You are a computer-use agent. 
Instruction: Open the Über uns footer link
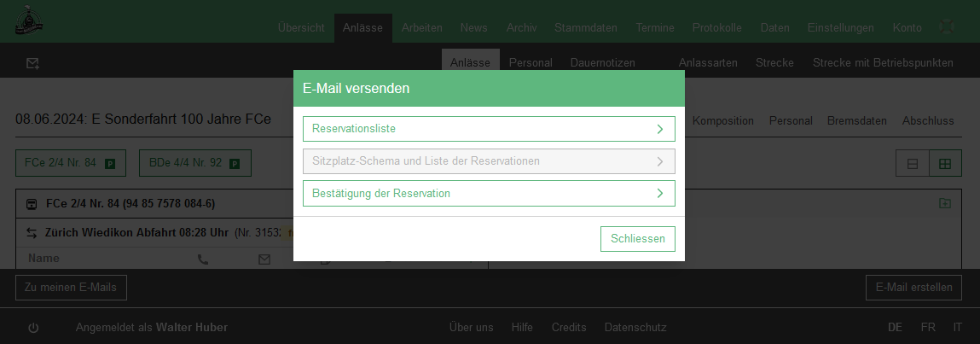pos(472,328)
